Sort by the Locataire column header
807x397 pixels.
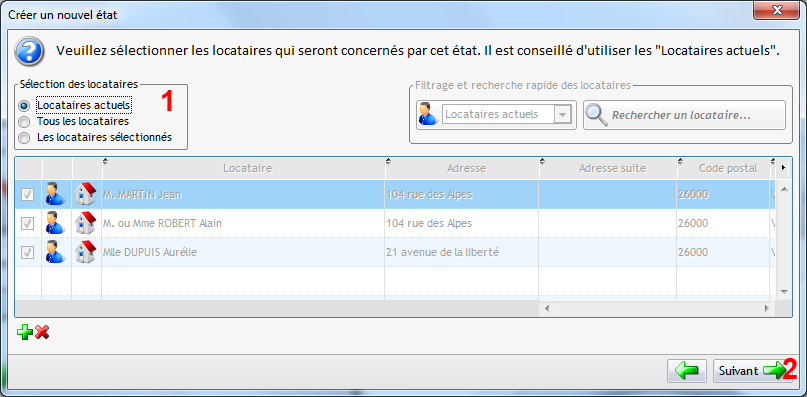(x=243, y=168)
